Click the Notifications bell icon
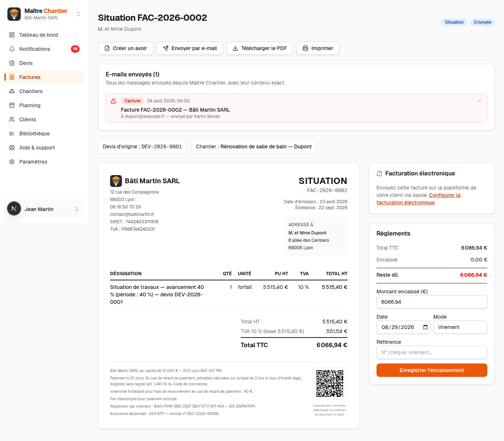Screen dimensions: 504x441 (12, 49)
